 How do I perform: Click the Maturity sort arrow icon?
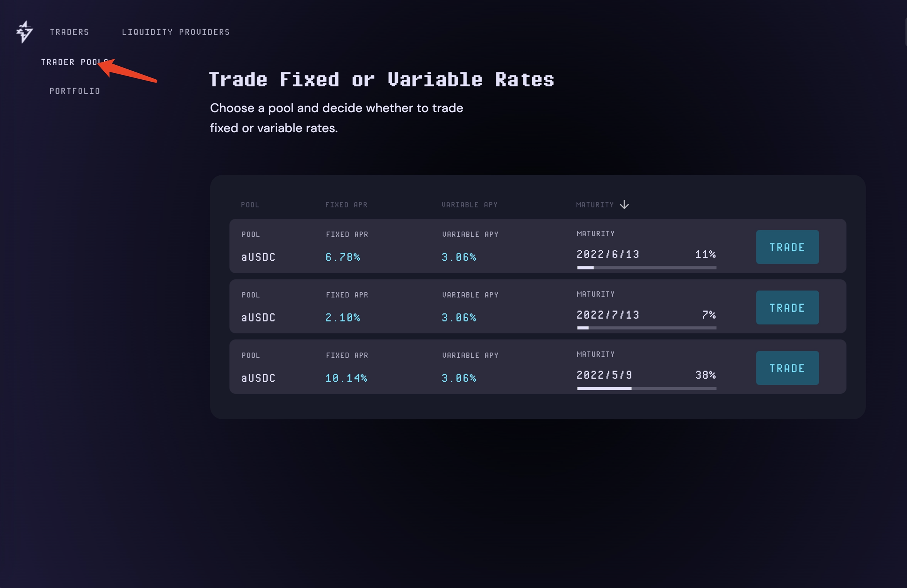coord(624,205)
